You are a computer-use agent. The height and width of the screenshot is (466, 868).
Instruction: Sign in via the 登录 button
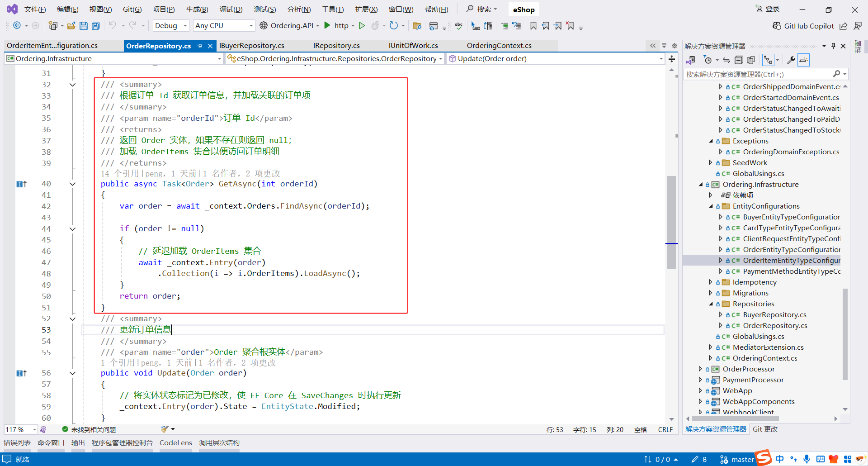[771, 8]
